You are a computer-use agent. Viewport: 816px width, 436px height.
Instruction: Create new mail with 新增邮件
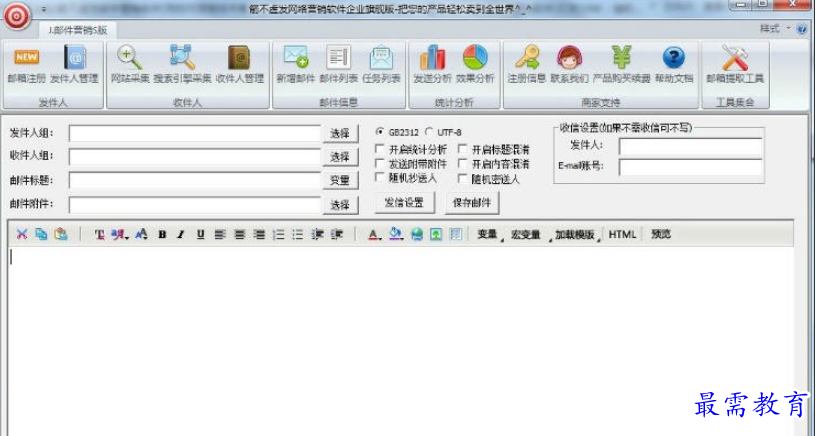(x=296, y=65)
